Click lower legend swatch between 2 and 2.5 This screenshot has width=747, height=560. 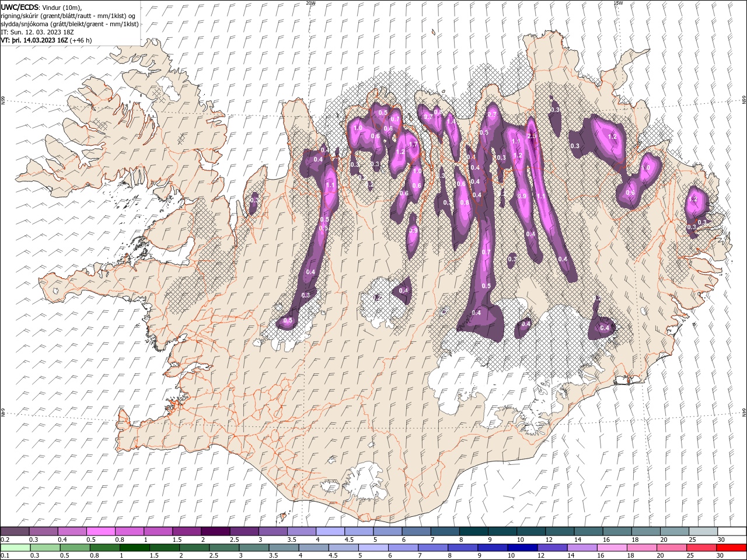194,548
